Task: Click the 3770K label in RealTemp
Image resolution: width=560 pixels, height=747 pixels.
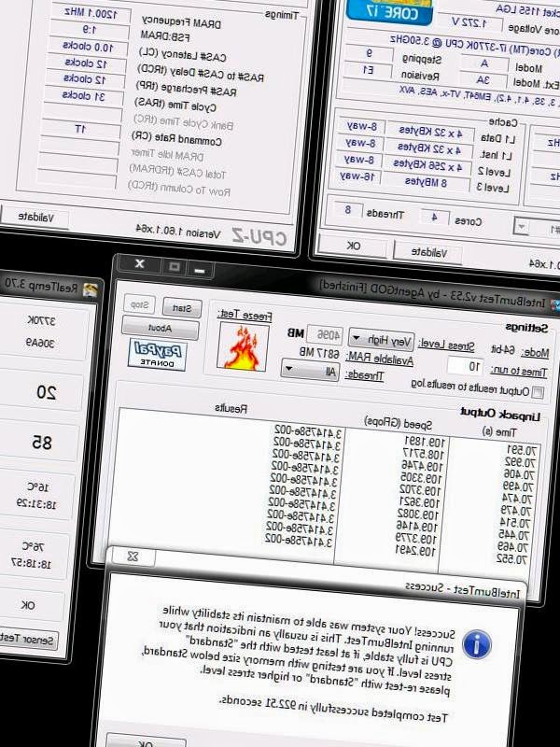Action: [x=41, y=320]
